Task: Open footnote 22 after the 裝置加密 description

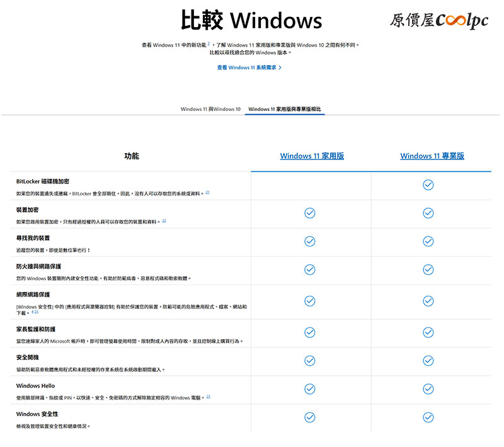Action: [164, 221]
